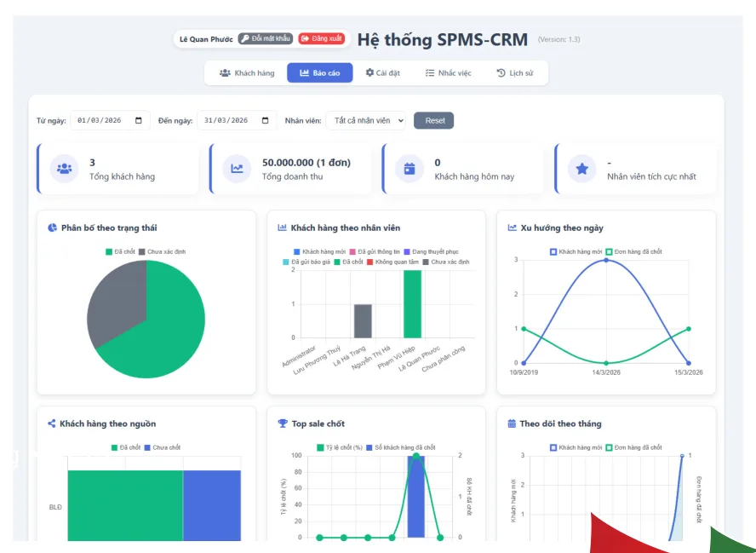756x553 pixels.
Task: Click the checklist icon in Nhắc việc
Action: point(430,73)
